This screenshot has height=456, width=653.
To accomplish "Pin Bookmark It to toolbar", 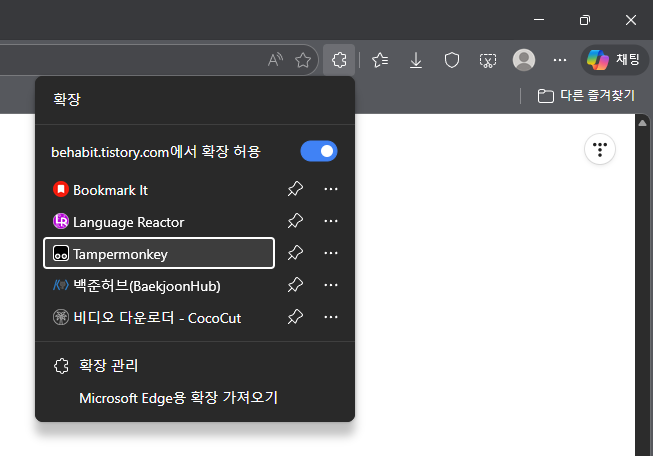I will [295, 189].
